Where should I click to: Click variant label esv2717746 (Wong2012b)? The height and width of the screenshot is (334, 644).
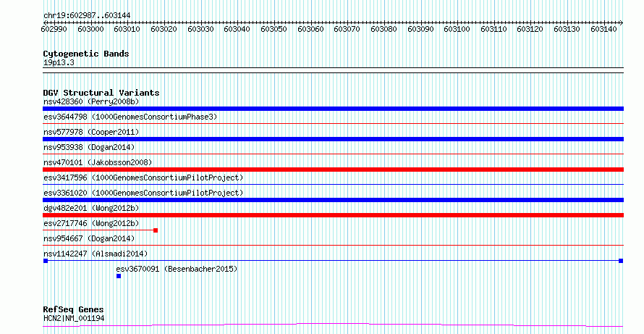[x=91, y=223]
